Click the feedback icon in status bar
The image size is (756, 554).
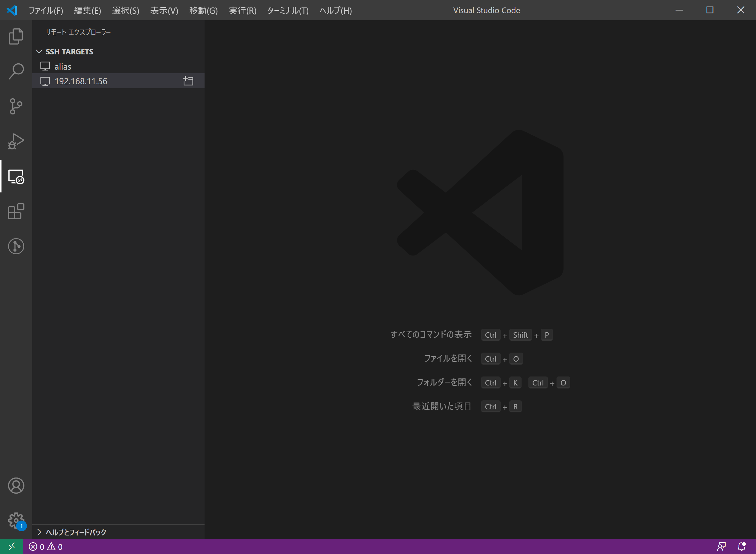(x=721, y=547)
